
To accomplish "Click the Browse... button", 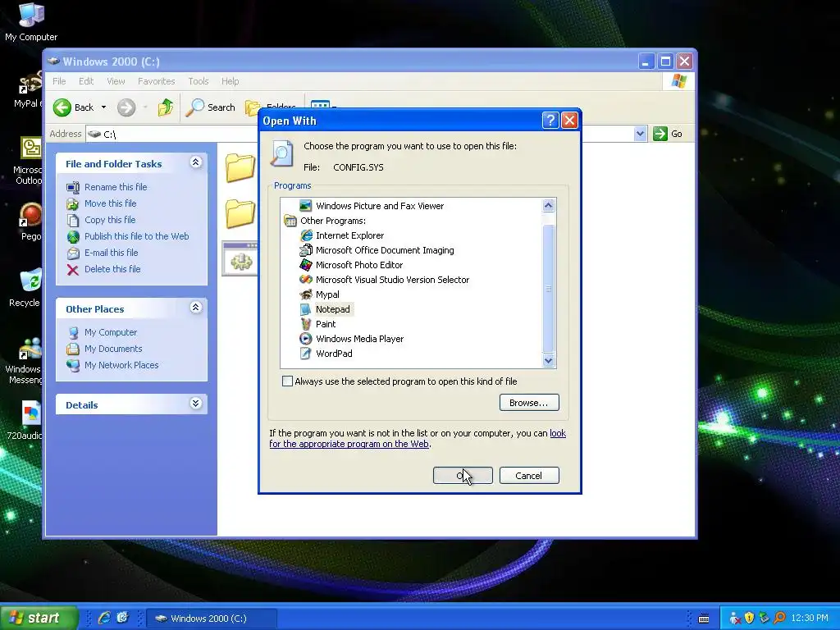I will click(529, 403).
